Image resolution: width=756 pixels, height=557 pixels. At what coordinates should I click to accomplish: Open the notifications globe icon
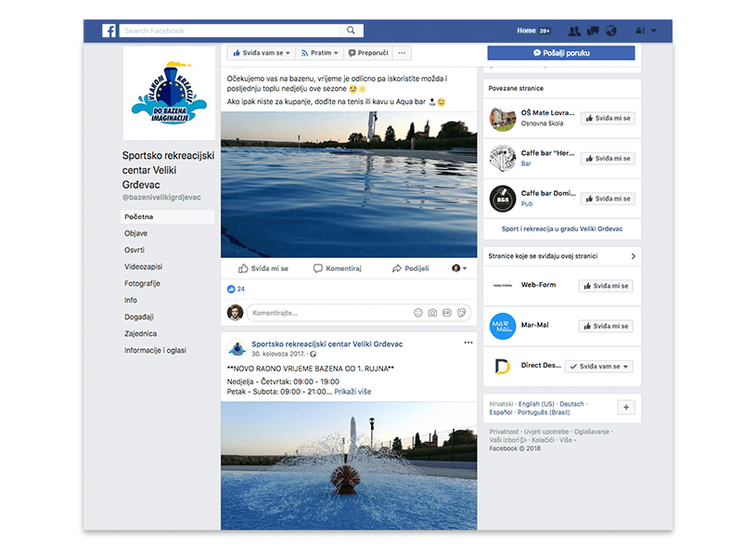tap(611, 31)
